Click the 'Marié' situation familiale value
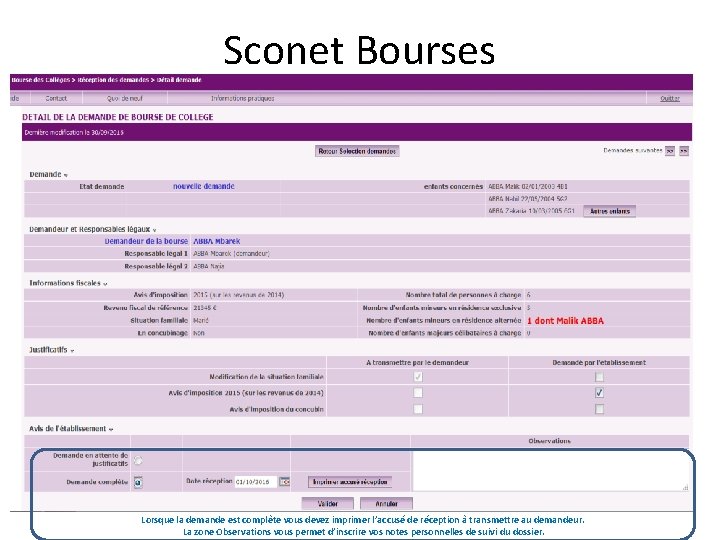This screenshot has height=540, width=720. point(201,321)
